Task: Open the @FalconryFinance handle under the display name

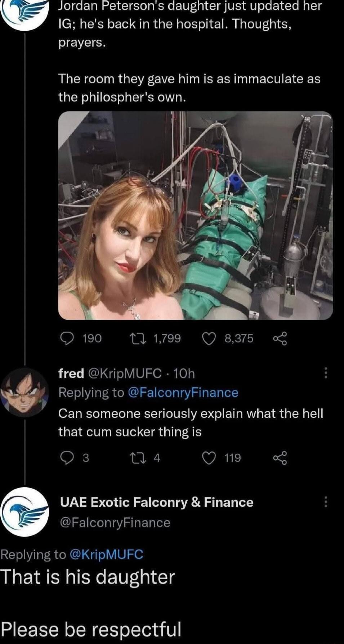Action: [115, 522]
